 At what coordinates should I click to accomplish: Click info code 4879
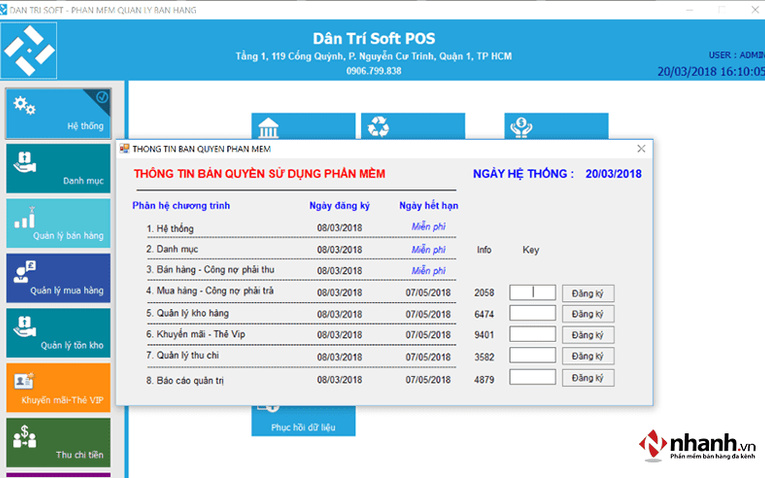coord(484,379)
